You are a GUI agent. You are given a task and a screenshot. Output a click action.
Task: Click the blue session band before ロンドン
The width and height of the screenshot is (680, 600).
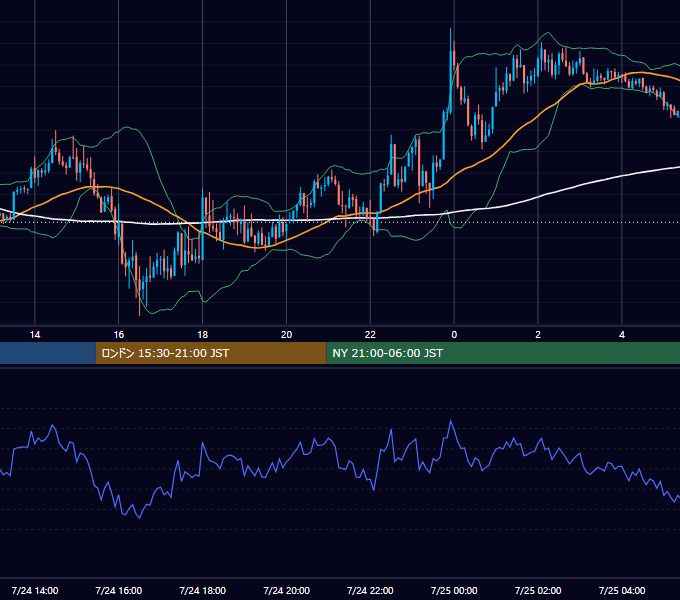coord(48,353)
